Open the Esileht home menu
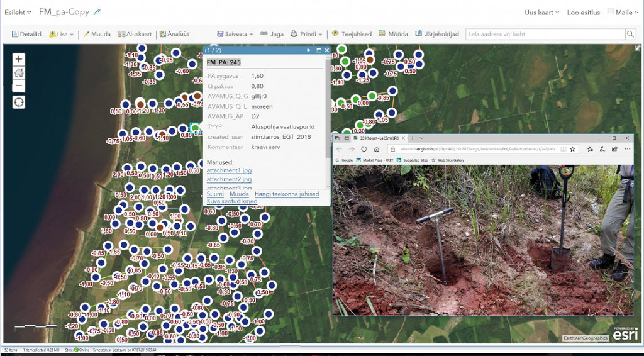 tap(18, 13)
